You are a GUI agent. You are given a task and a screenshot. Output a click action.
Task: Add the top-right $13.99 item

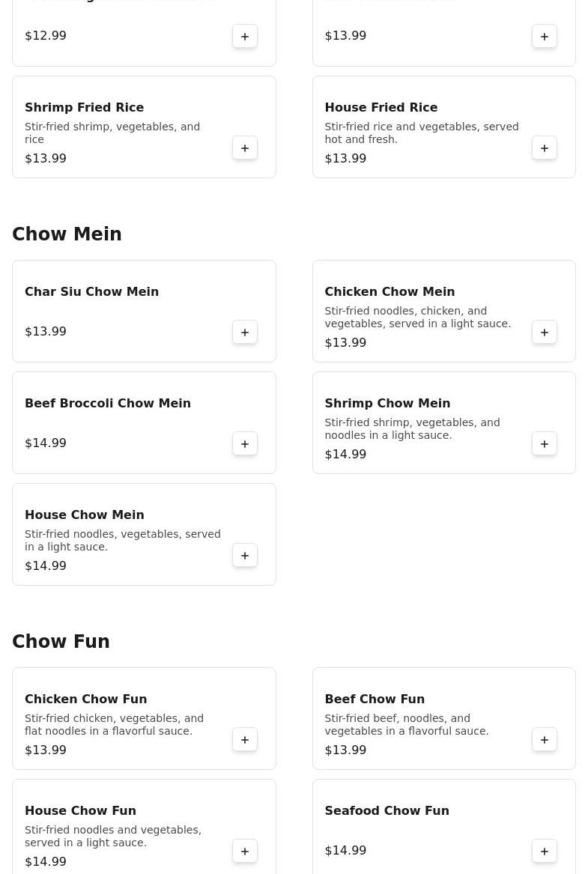coord(545,37)
